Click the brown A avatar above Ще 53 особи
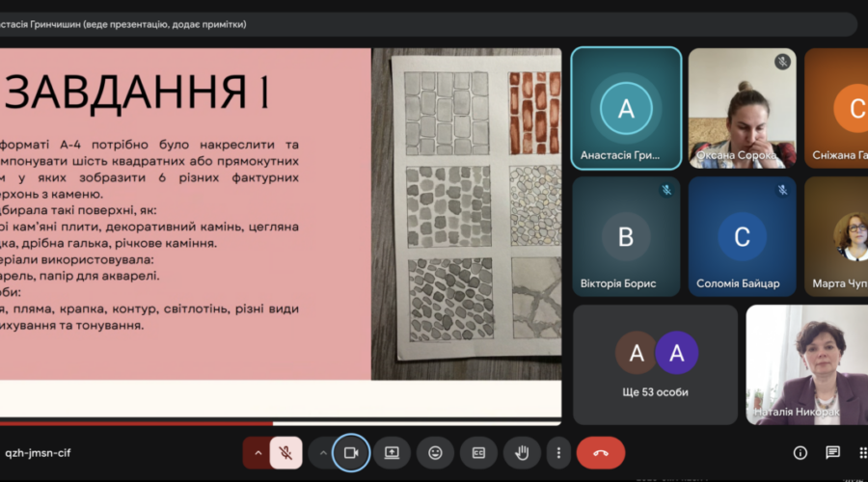 [637, 353]
